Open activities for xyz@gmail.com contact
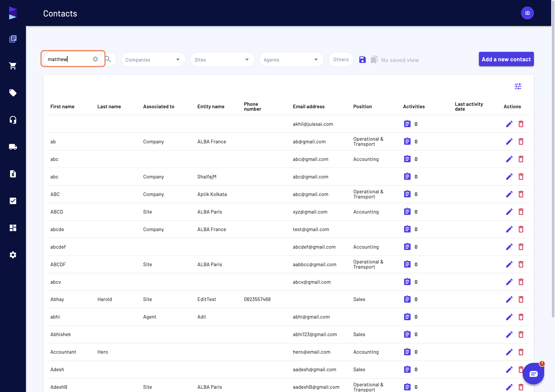The image size is (555, 392). click(407, 212)
